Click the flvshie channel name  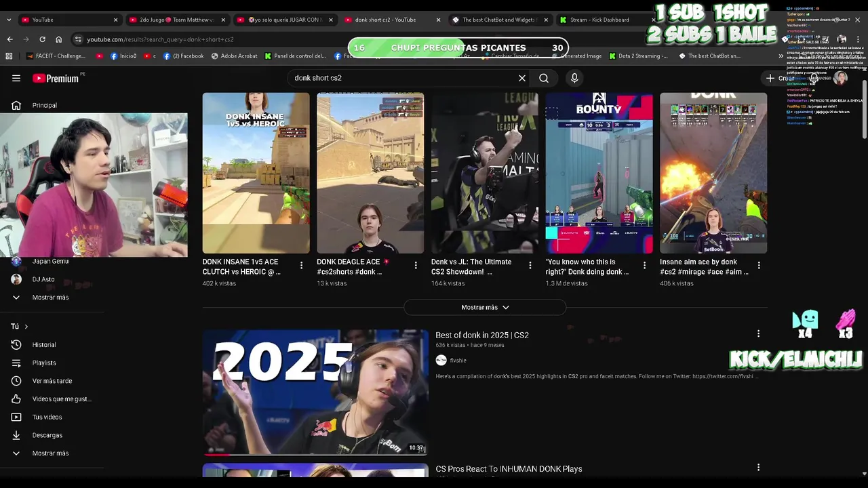pos(458,361)
